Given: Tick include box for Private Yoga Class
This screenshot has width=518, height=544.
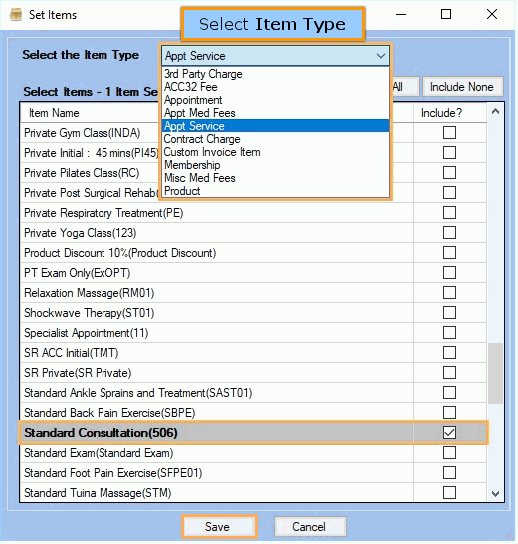Looking at the screenshot, I should click(x=449, y=232).
